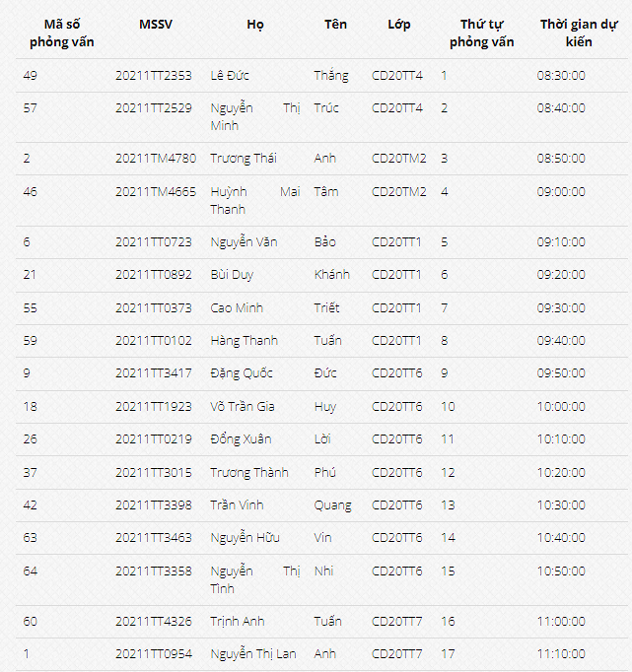Select student ID 20211TT3015
632x672 pixels.
click(x=154, y=473)
